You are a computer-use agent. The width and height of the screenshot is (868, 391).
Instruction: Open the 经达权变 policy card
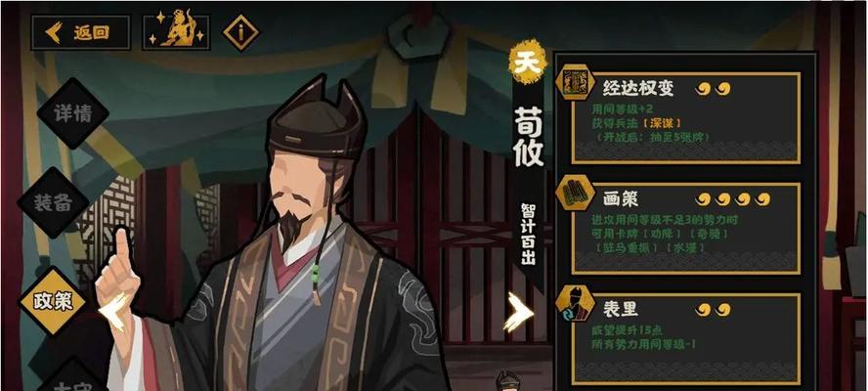click(x=686, y=118)
